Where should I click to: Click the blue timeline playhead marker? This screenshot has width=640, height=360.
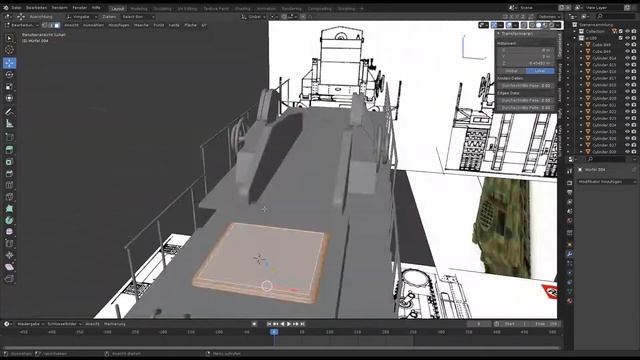(274, 332)
